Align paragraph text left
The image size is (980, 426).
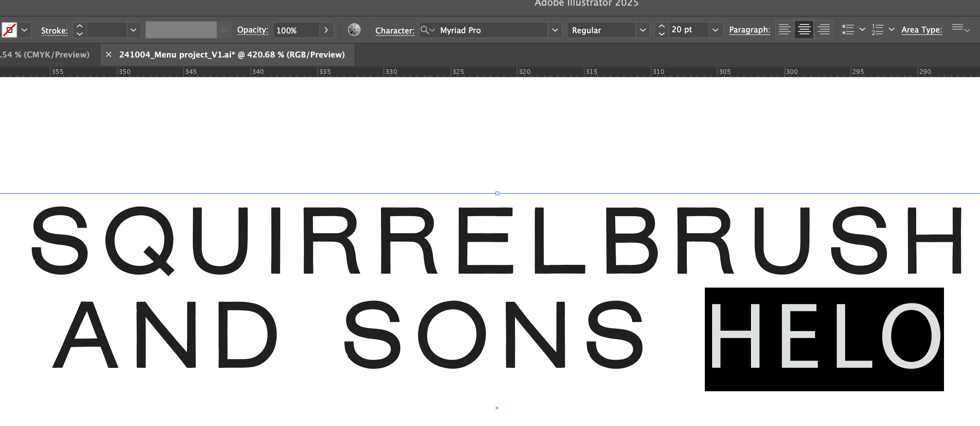point(784,30)
